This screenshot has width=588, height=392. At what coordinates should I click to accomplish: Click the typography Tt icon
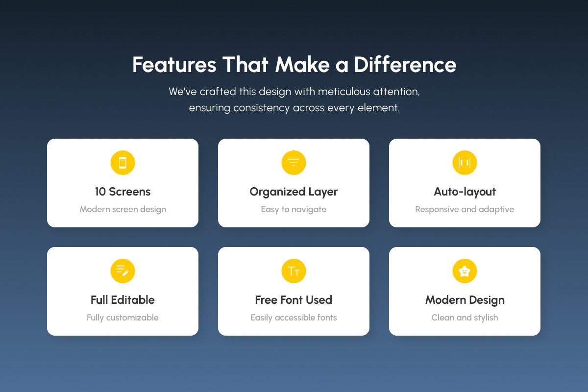pos(294,271)
